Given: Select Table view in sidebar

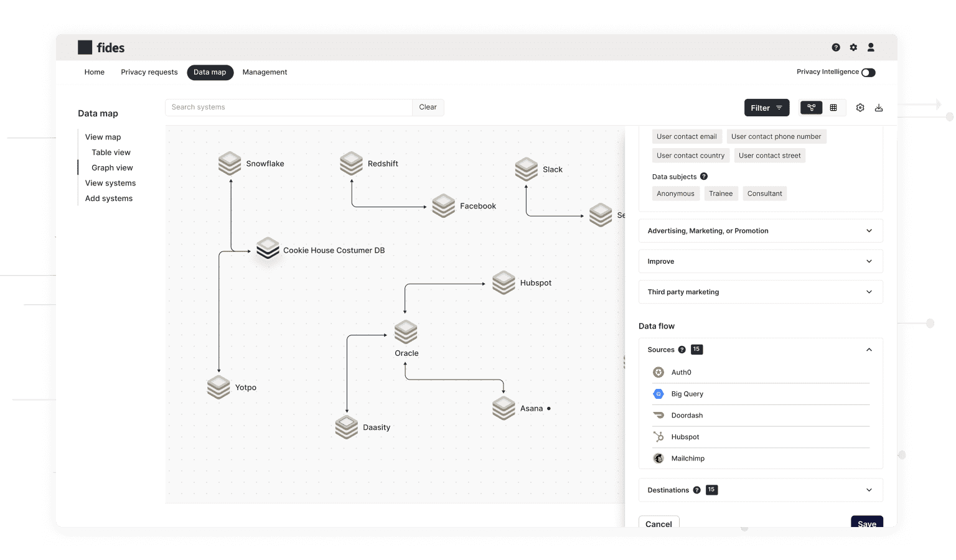Looking at the screenshot, I should pos(111,152).
